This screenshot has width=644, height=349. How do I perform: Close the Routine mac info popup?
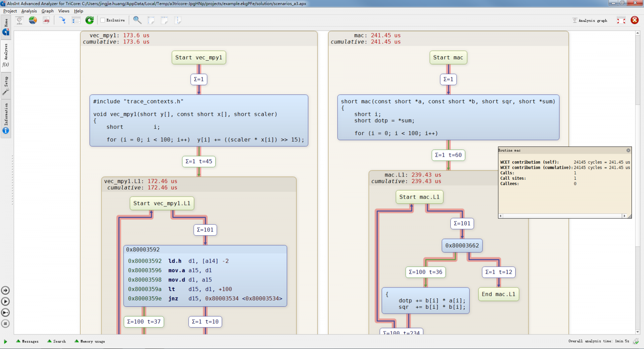point(628,150)
